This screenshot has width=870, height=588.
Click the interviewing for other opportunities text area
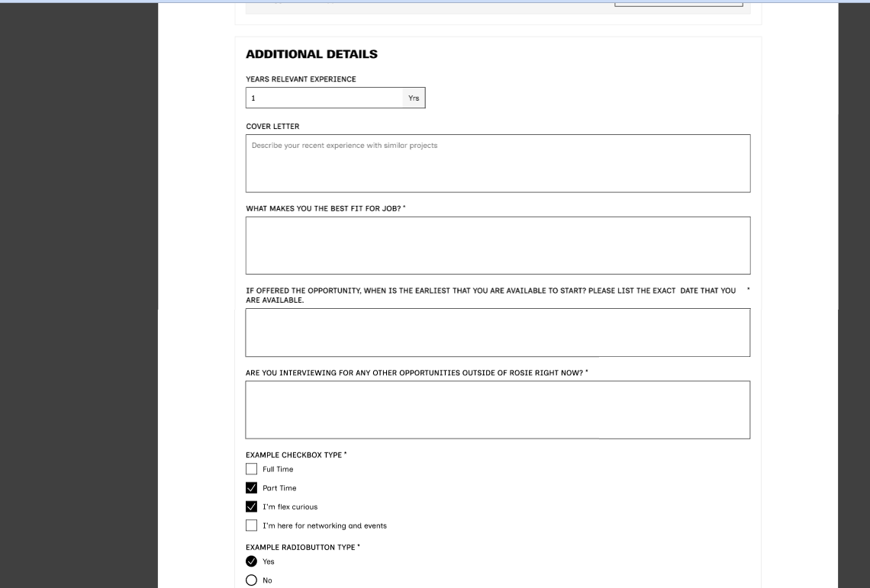coord(498,410)
